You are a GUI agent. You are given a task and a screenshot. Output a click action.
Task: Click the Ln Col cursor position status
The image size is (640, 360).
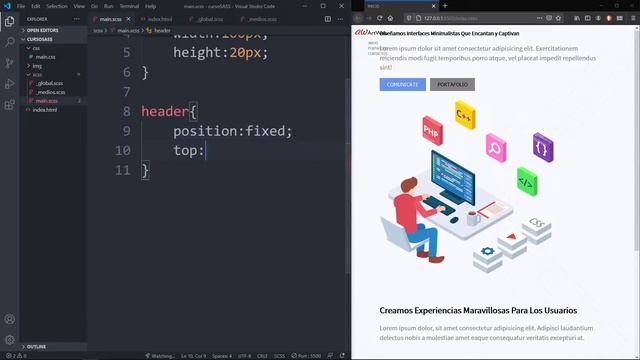[x=193, y=356]
